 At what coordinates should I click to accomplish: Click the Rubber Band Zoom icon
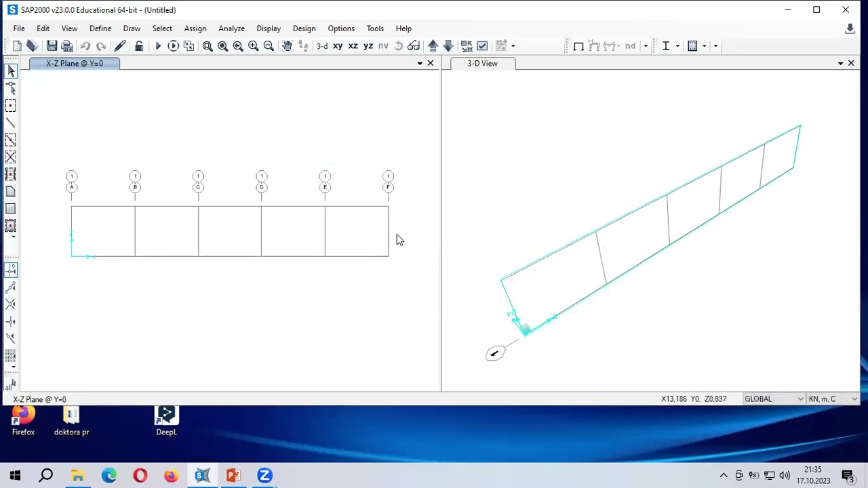click(x=208, y=46)
